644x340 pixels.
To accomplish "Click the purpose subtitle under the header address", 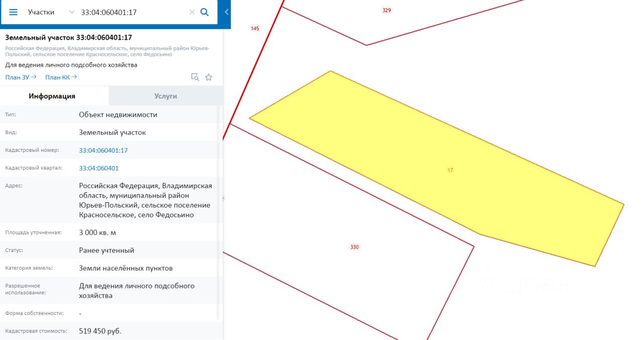I will [71, 65].
